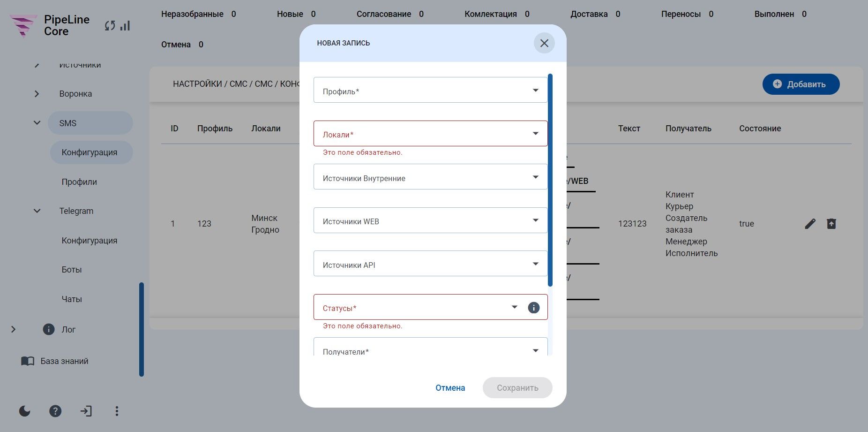This screenshot has width=868, height=432.
Task: Open the Профиль dropdown
Action: 430,90
